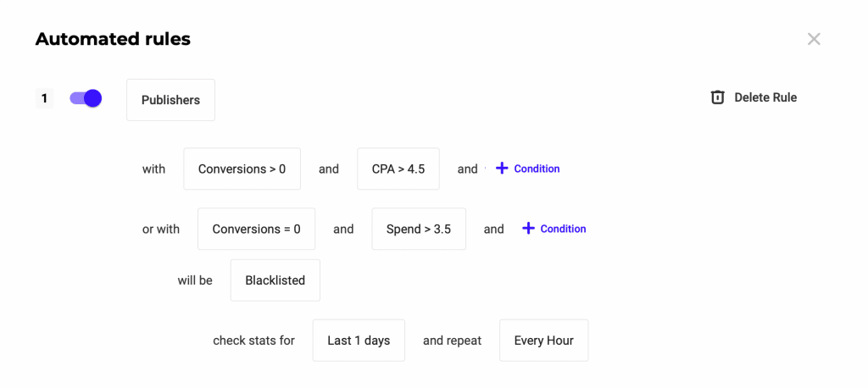The height and width of the screenshot is (388, 868).
Task: Click the plus icon in the Spend row
Action: pyautogui.click(x=528, y=229)
